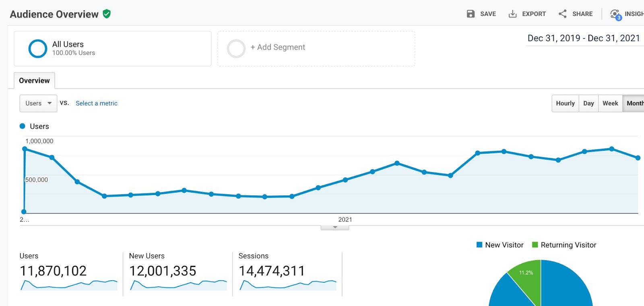This screenshot has width=644, height=306.
Task: Click the All Users segment circle
Action: [38, 49]
